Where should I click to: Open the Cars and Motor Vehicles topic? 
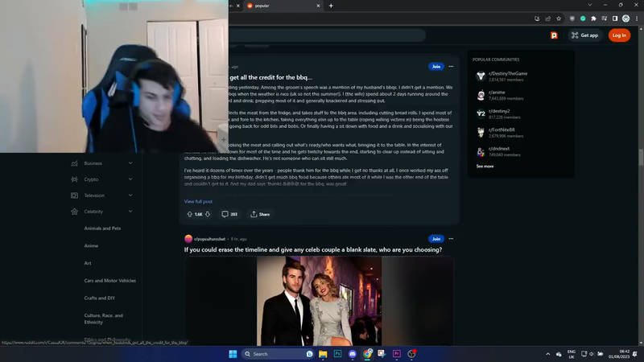109,281
